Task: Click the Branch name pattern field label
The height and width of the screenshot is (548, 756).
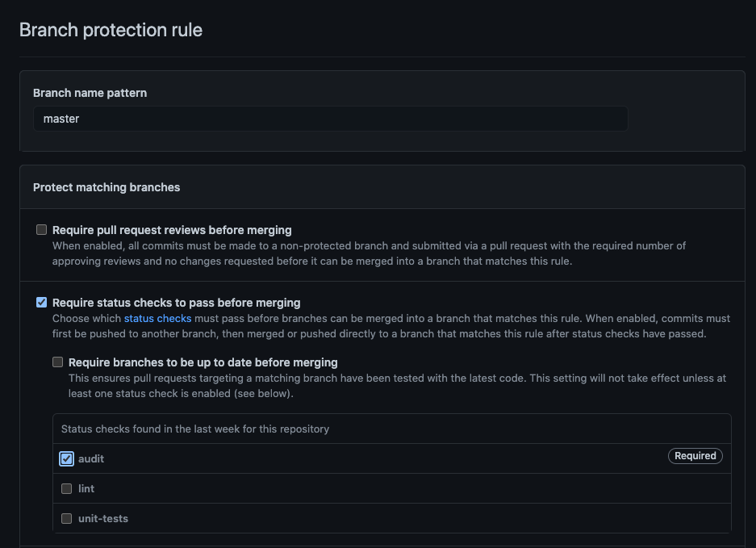Action: coord(90,93)
